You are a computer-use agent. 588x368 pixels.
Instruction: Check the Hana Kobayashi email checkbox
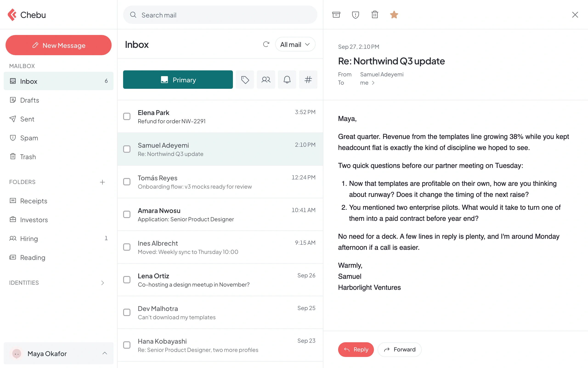tap(127, 345)
